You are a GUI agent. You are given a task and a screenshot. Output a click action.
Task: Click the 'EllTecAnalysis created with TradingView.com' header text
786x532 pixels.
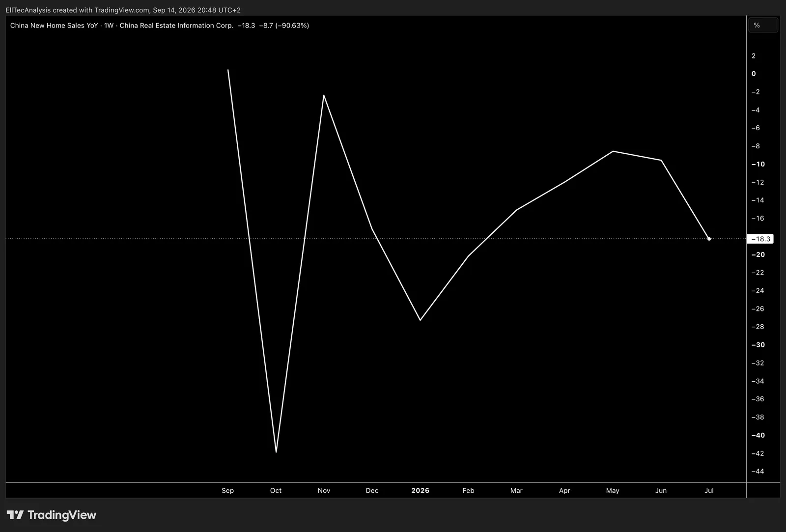pyautogui.click(x=78, y=10)
